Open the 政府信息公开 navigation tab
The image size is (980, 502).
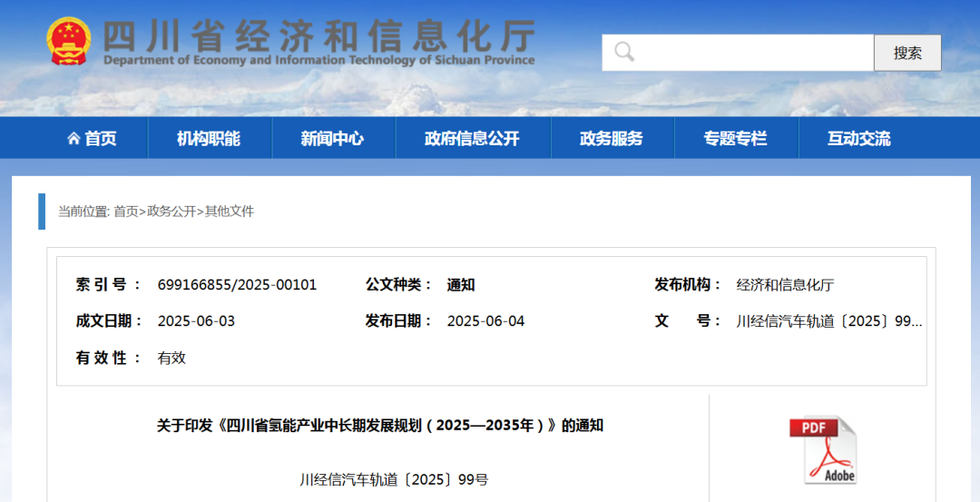click(472, 138)
